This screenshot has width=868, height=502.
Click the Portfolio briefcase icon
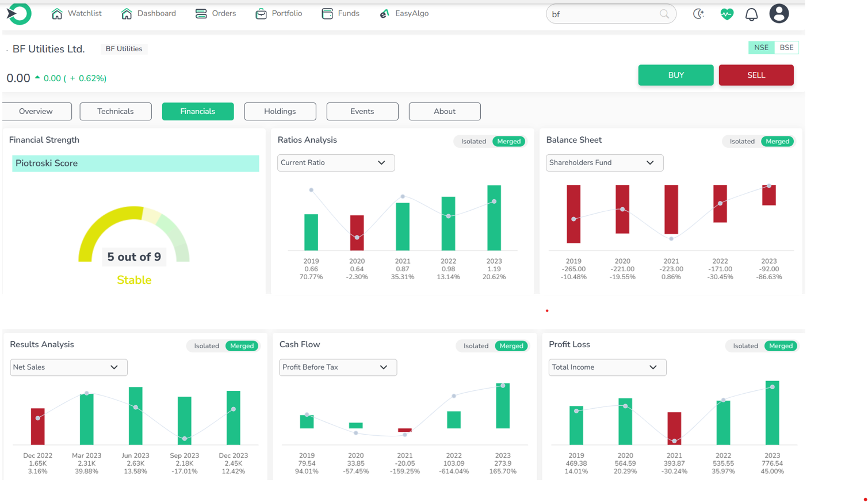tap(261, 14)
